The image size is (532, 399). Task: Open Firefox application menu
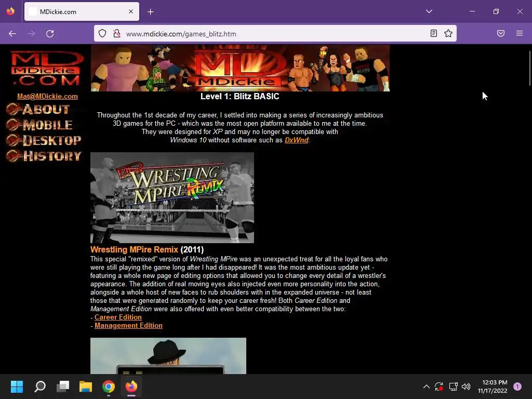[520, 33]
